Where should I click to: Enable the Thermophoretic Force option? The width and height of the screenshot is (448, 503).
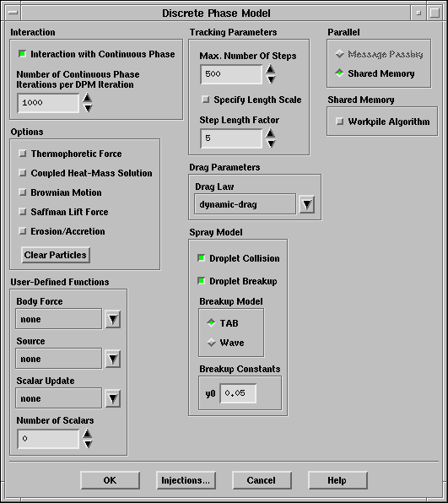(23, 154)
